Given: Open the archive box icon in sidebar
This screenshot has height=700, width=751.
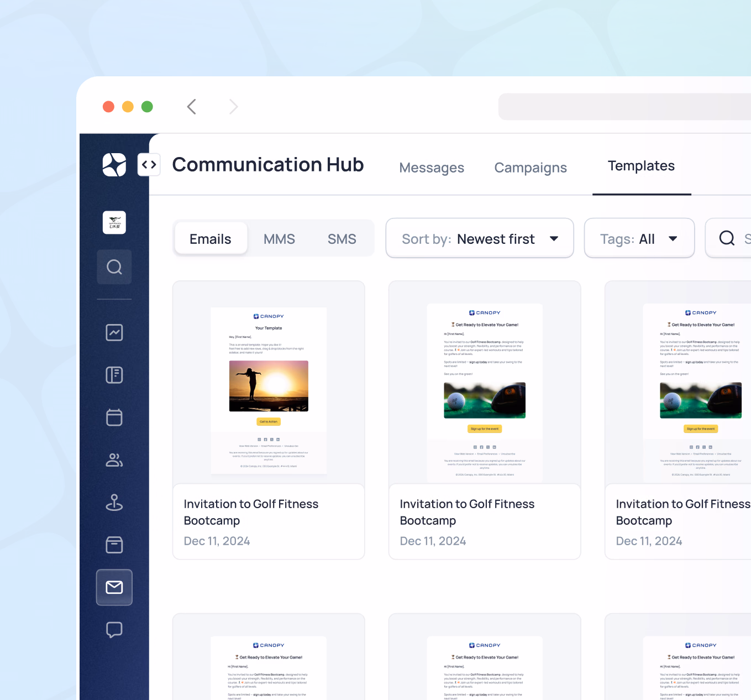Looking at the screenshot, I should coord(114,545).
